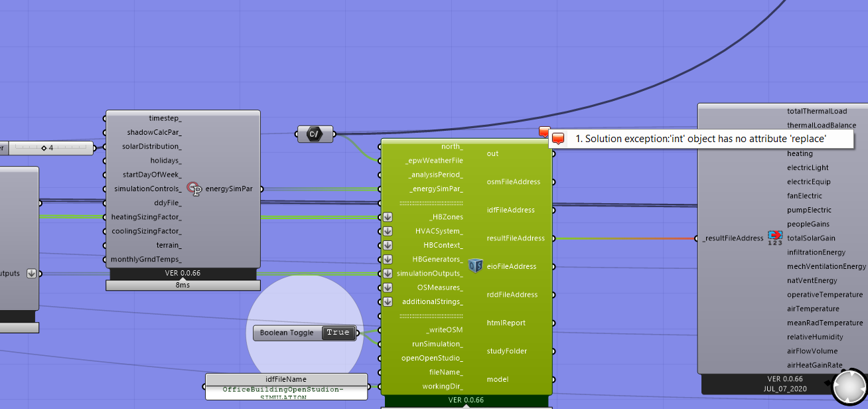Viewport: 868px width, 409px height.
Task: Expand the HVACSystem_ input arrow
Action: (x=388, y=231)
